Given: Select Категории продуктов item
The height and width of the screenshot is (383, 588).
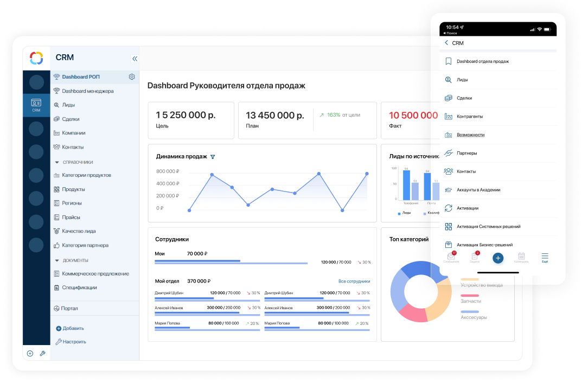Looking at the screenshot, I should point(86,175).
